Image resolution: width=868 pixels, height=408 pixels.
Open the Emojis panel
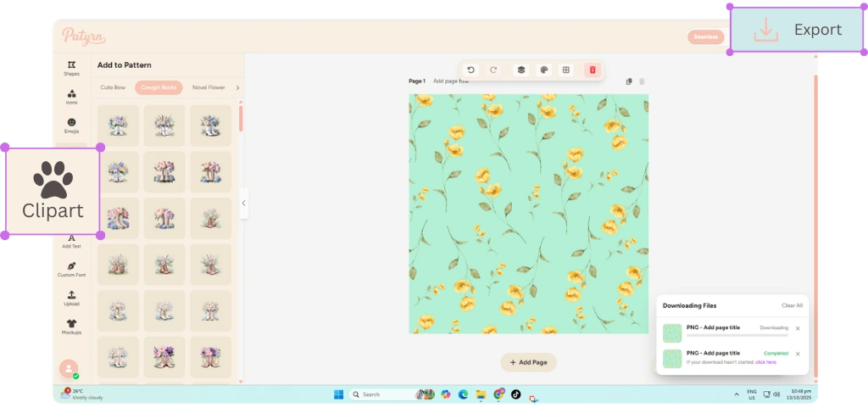click(71, 125)
